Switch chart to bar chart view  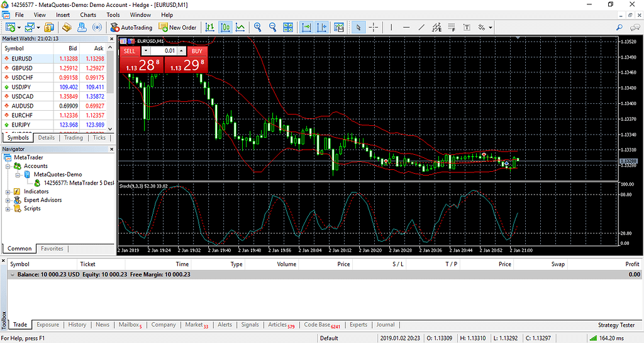[209, 28]
